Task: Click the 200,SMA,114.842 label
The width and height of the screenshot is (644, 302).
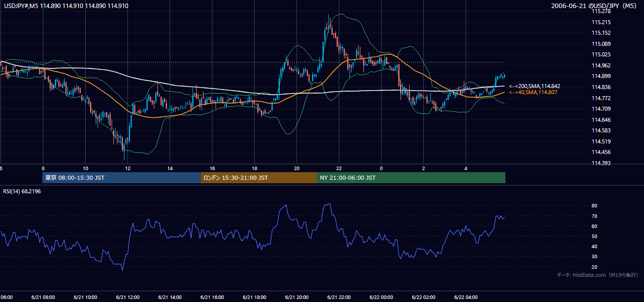Action: (x=535, y=87)
